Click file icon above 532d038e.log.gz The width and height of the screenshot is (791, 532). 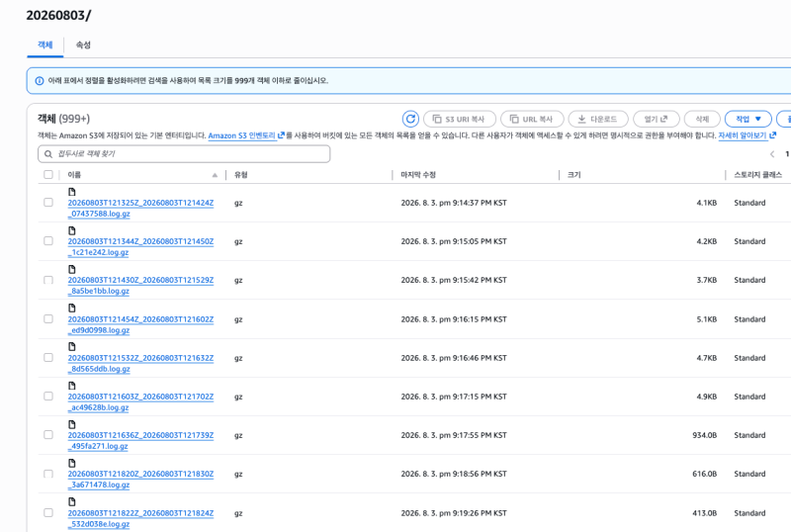coord(71,501)
